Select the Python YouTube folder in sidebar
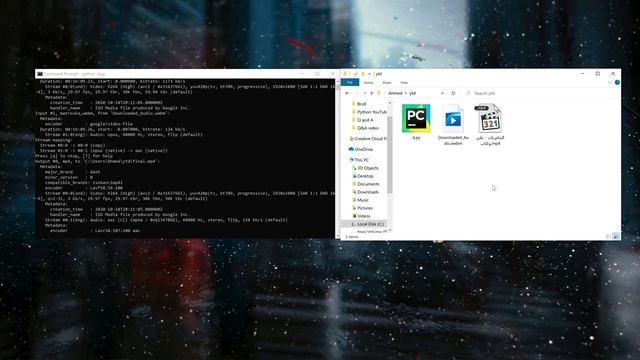The width and height of the screenshot is (640, 360). point(369,112)
